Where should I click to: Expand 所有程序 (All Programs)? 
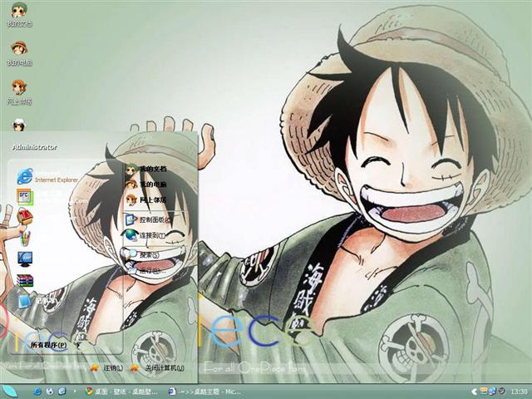[x=56, y=345]
